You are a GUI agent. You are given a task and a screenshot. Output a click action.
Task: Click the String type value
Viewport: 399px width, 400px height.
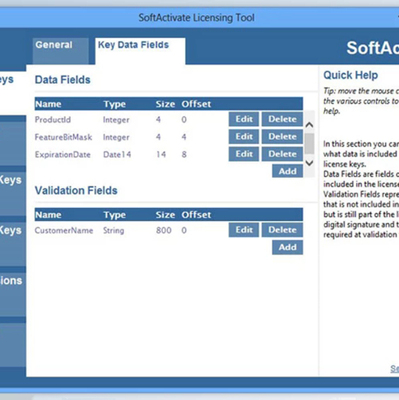(113, 231)
